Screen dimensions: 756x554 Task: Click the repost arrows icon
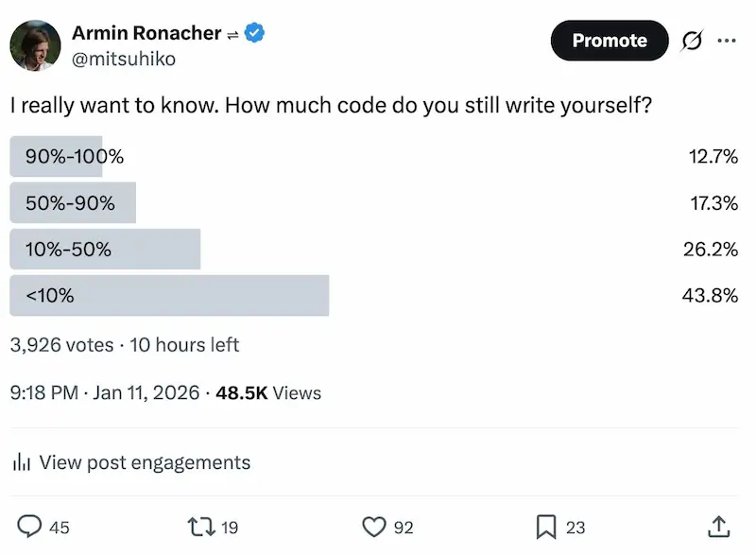200,527
